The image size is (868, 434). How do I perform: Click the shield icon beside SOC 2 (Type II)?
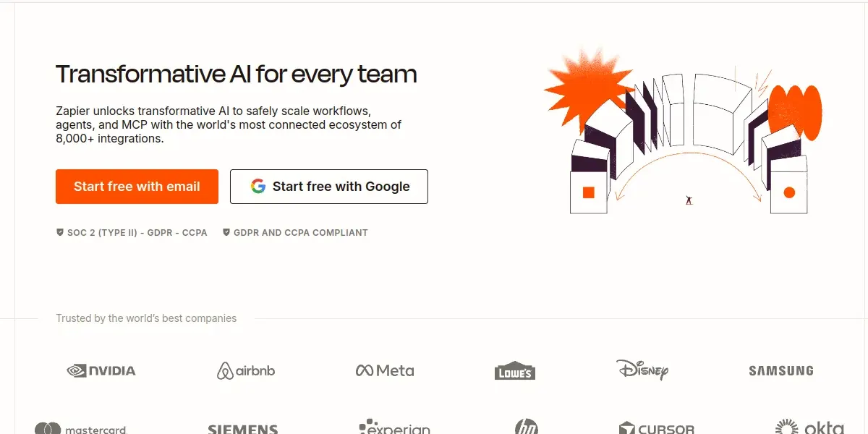(x=60, y=233)
